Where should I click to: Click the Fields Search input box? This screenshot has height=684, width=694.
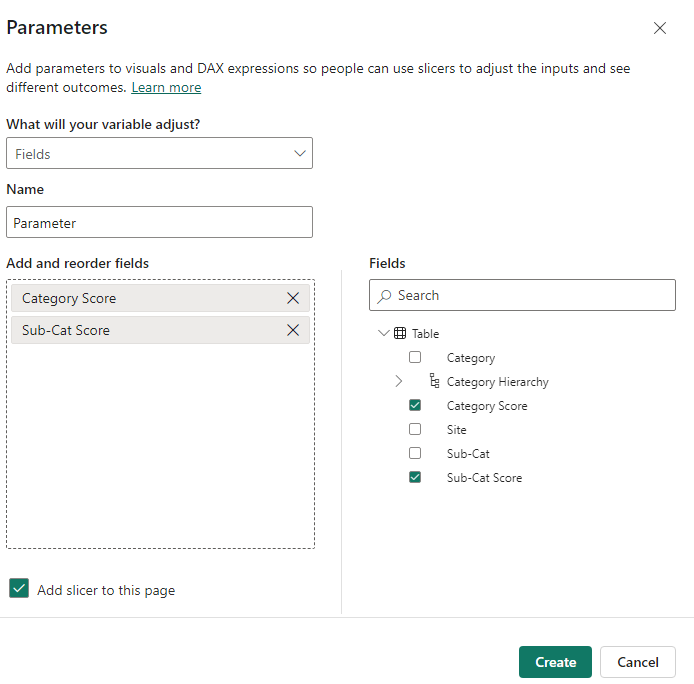point(522,295)
